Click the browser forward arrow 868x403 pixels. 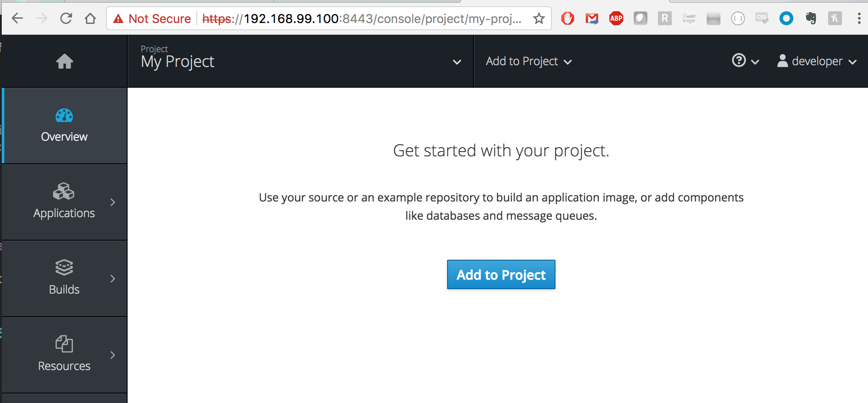[x=42, y=18]
